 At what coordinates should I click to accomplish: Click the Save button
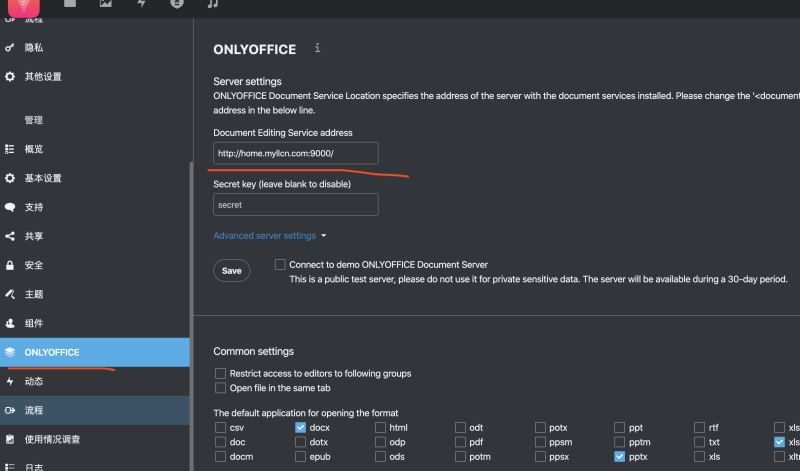pyautogui.click(x=232, y=270)
